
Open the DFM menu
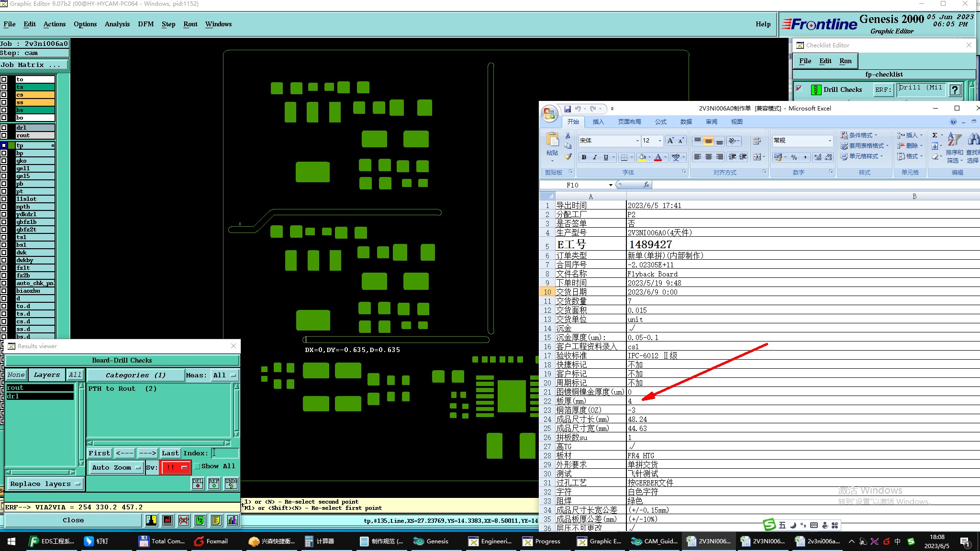(145, 24)
